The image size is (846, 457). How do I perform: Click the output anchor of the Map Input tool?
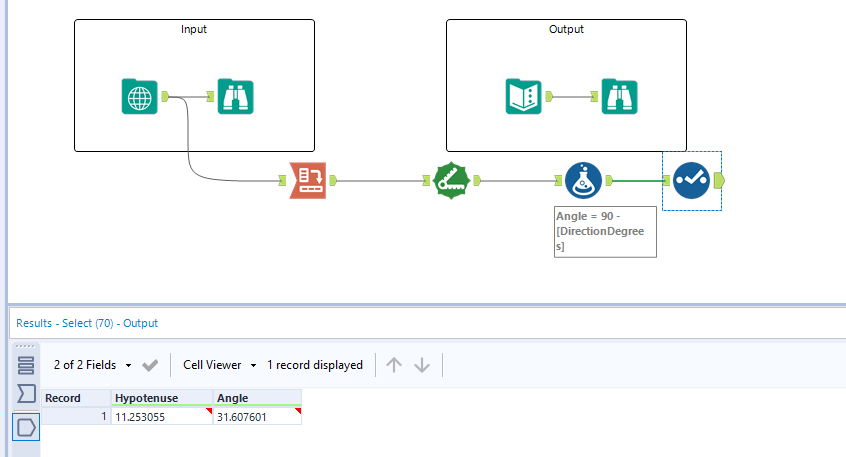(165, 97)
